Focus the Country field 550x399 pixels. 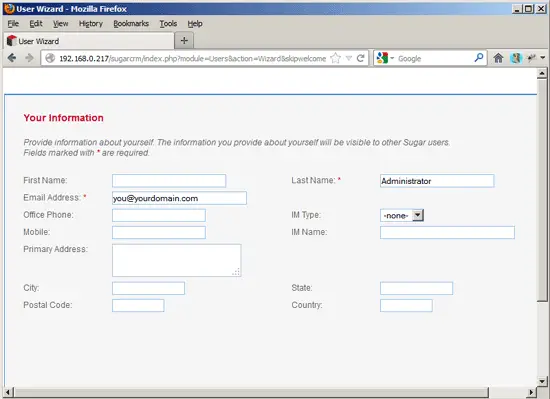[406, 305]
